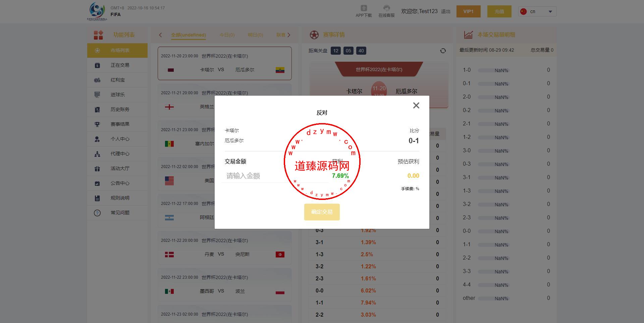View 赛事结果 in sidebar
Image resolution: width=644 pixels, height=323 pixels.
[x=117, y=124]
